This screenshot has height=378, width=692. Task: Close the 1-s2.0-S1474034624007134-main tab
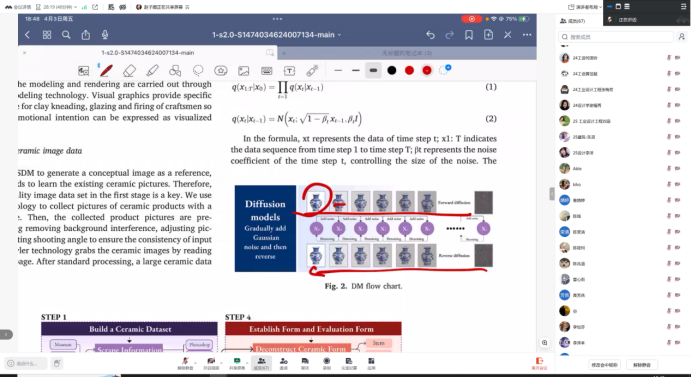point(24,52)
